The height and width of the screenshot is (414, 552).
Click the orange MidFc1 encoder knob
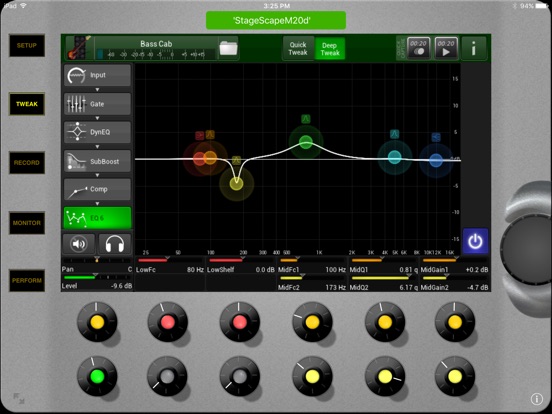coord(312,322)
